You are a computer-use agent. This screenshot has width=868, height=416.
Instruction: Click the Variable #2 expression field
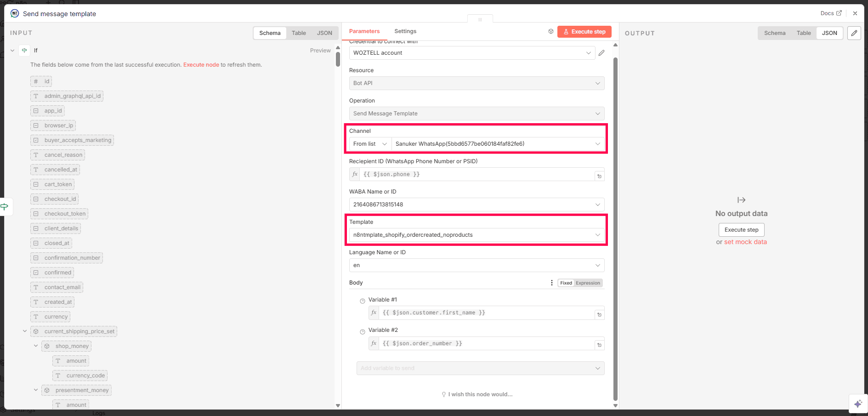[486, 343]
